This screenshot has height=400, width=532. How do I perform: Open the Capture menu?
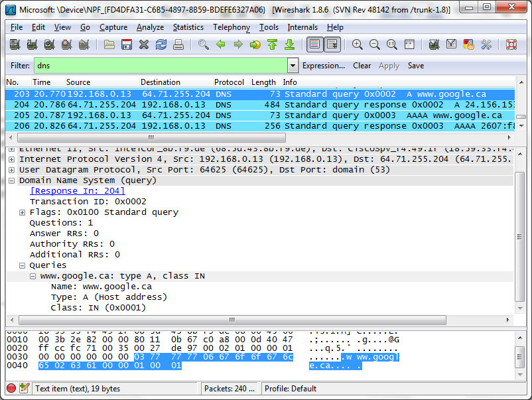point(113,27)
